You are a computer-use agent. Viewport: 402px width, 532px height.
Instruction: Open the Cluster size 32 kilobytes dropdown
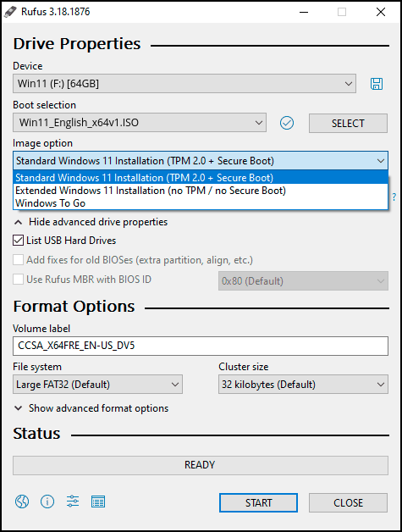(303, 385)
